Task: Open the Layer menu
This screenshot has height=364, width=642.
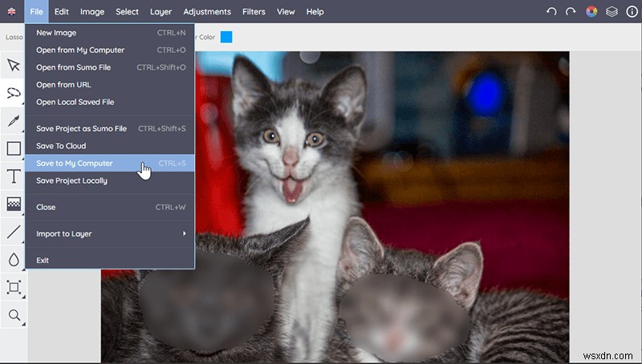Action: tap(160, 12)
